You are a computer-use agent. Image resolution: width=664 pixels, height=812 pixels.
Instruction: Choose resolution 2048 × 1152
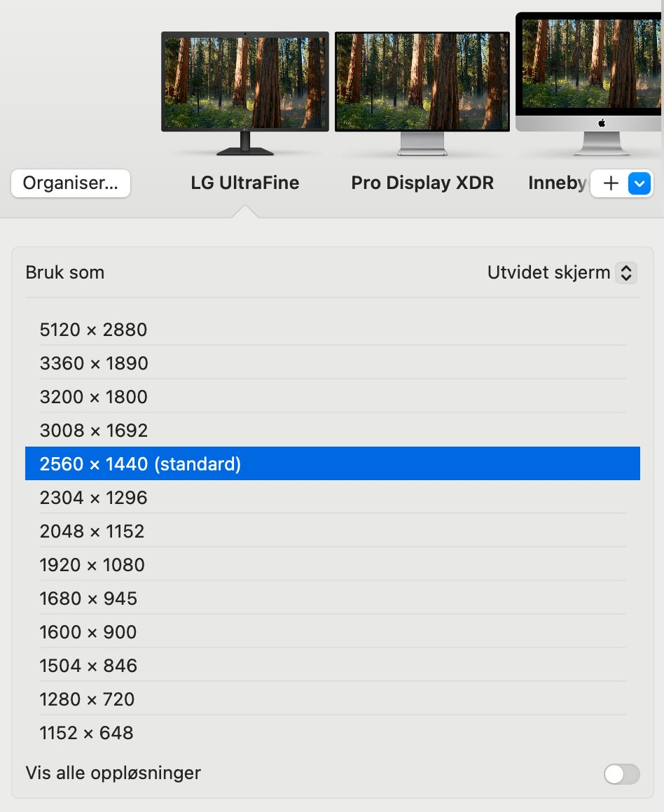332,531
